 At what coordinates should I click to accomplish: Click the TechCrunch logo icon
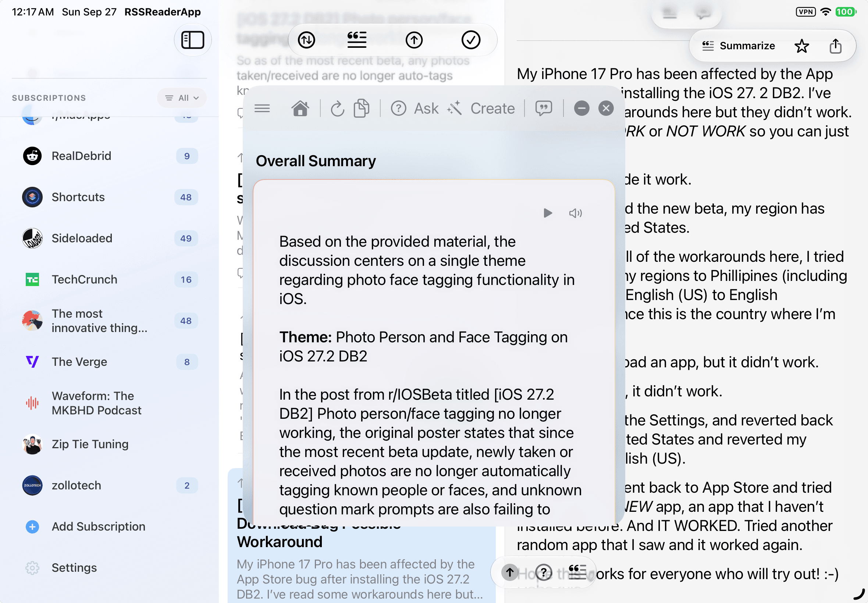tap(32, 279)
